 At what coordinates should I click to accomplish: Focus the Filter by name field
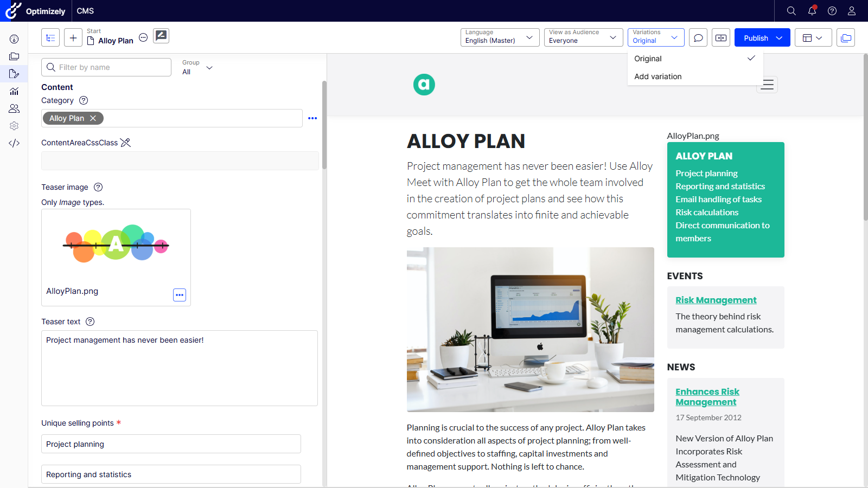pos(106,67)
